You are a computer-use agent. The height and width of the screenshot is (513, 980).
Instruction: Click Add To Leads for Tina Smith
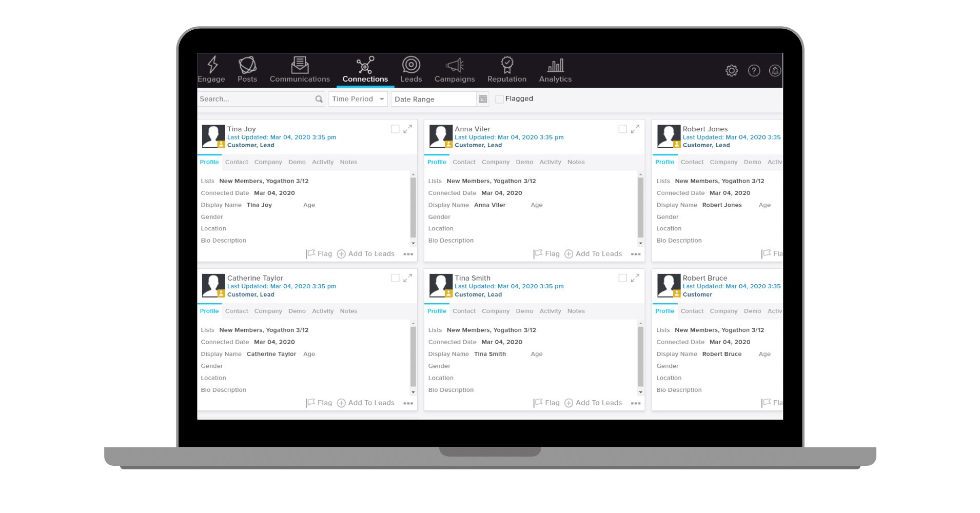pyautogui.click(x=593, y=403)
